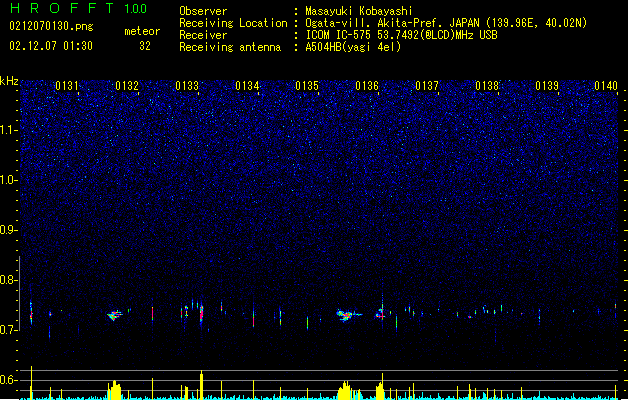Click the 0136 time marker

click(367, 85)
